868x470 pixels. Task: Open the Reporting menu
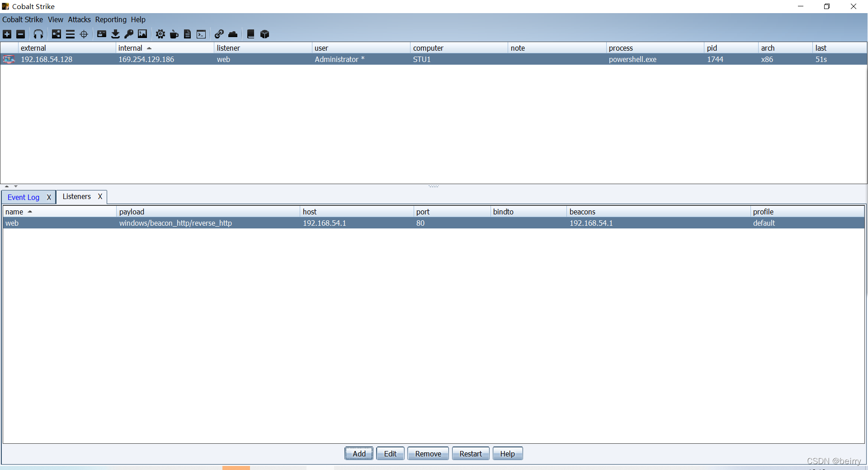tap(111, 19)
